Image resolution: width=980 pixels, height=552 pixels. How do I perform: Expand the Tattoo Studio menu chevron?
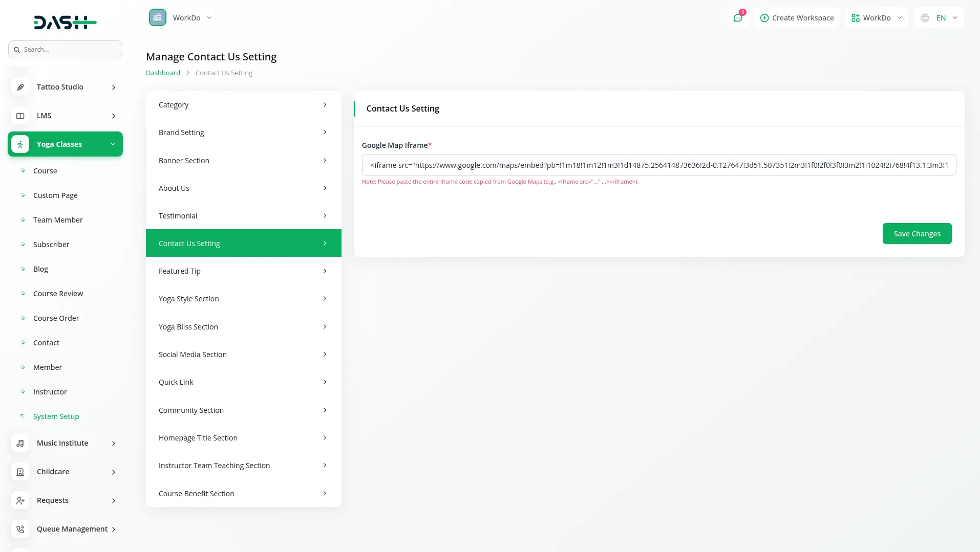pyautogui.click(x=114, y=87)
